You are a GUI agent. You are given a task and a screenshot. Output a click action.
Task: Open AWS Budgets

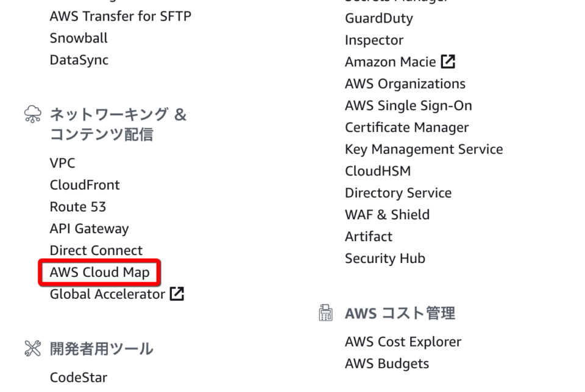click(x=387, y=363)
